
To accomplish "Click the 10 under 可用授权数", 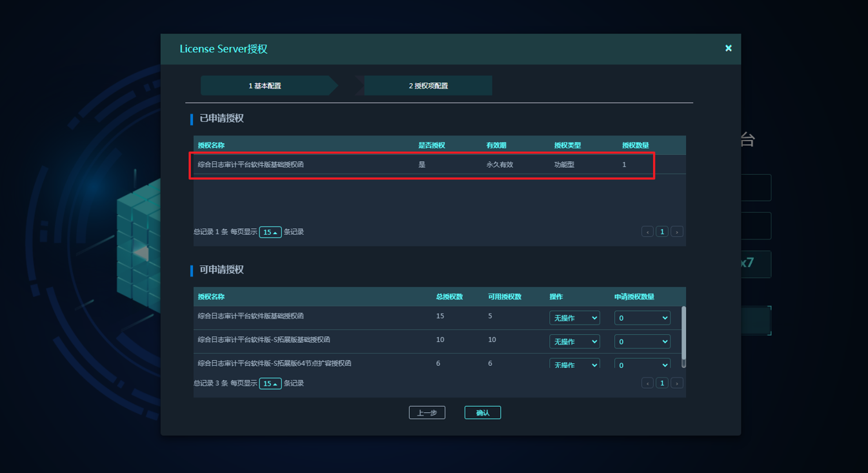I will [492, 339].
